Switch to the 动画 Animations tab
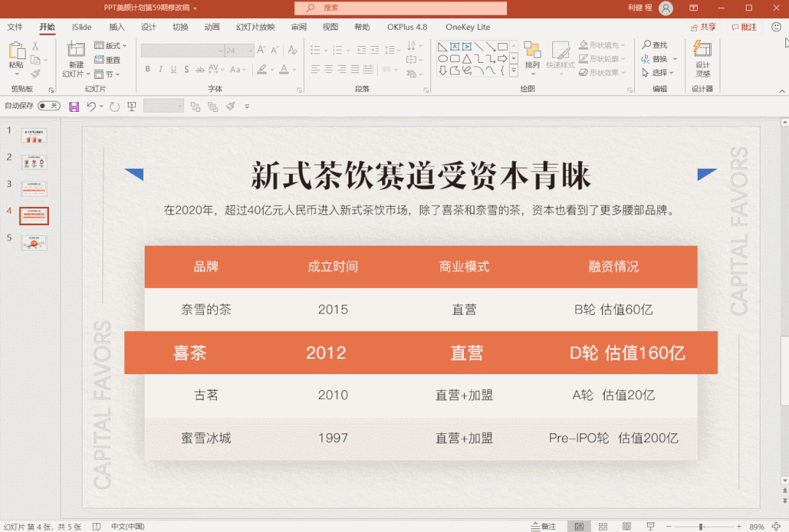The width and height of the screenshot is (789, 532). [x=212, y=27]
